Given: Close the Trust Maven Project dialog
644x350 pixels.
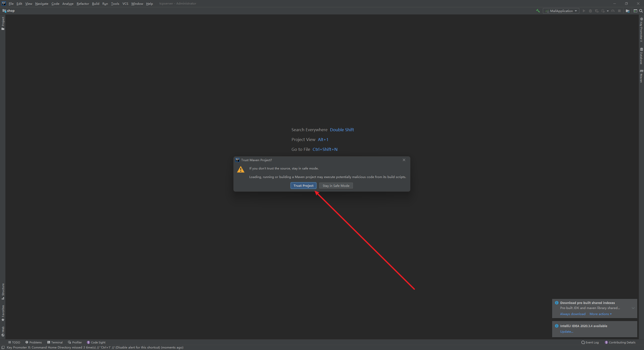Looking at the screenshot, I should tap(404, 160).
